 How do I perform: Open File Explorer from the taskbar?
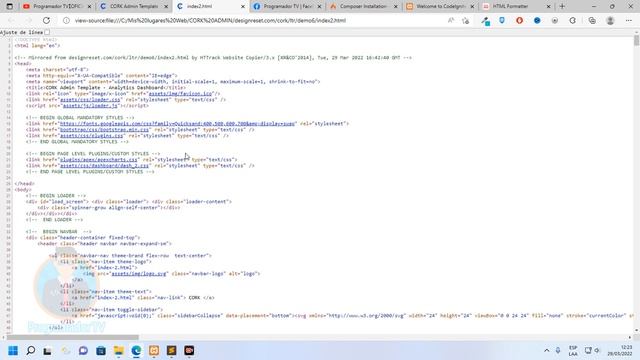pos(119,351)
